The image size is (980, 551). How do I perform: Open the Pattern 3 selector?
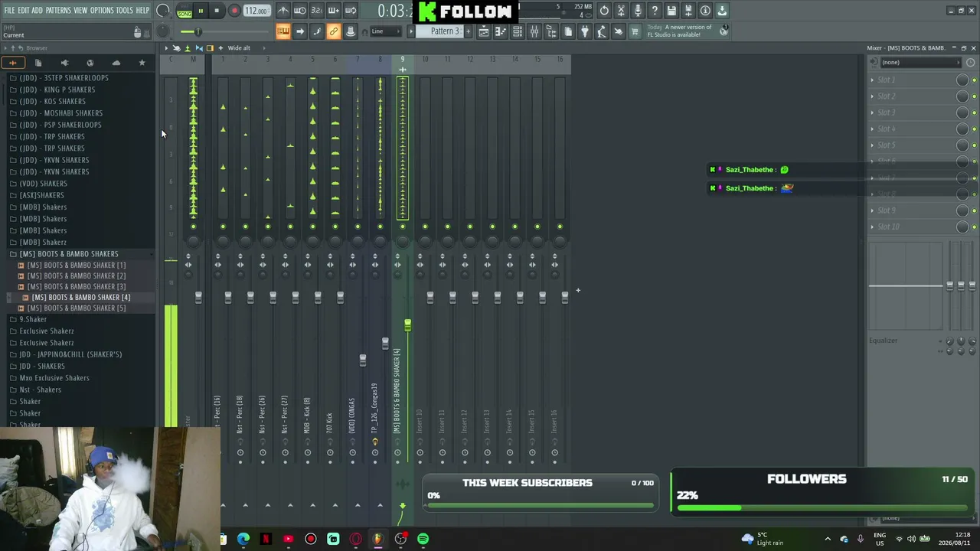click(x=445, y=31)
